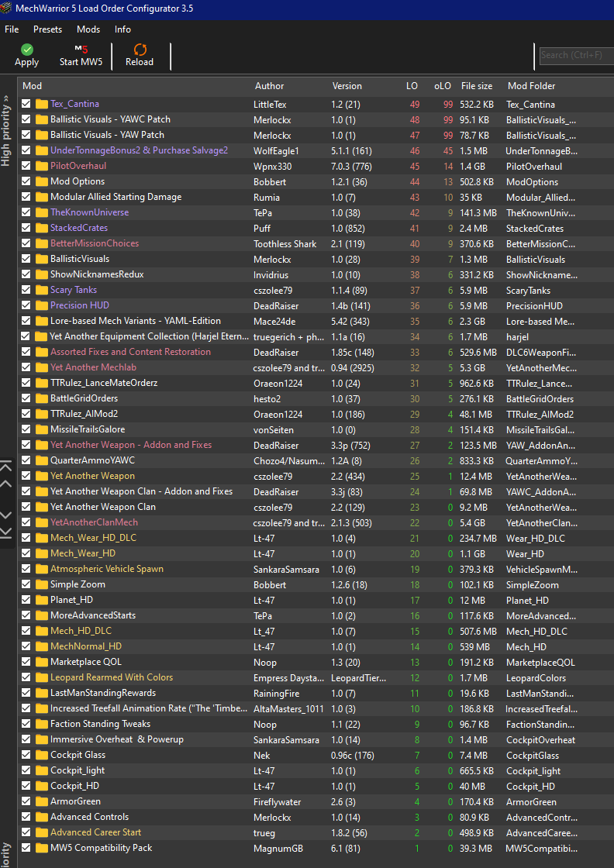Uncheck Modular Allied Starting Damage
Screen dimensions: 614x868
[26, 197]
